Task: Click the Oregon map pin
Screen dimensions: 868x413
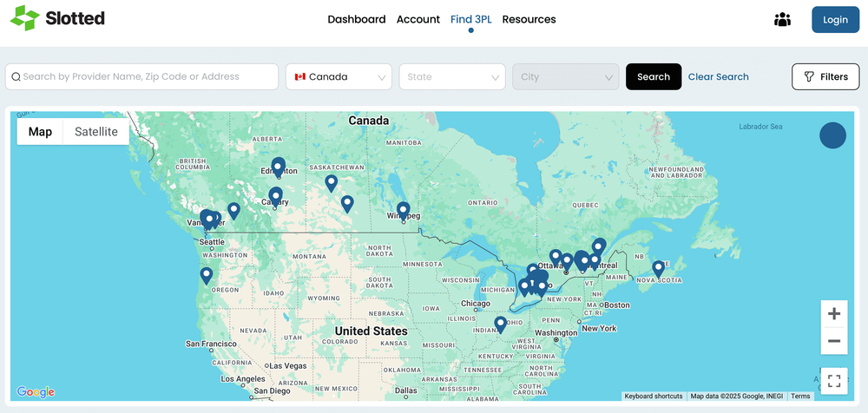Action: 207,274
